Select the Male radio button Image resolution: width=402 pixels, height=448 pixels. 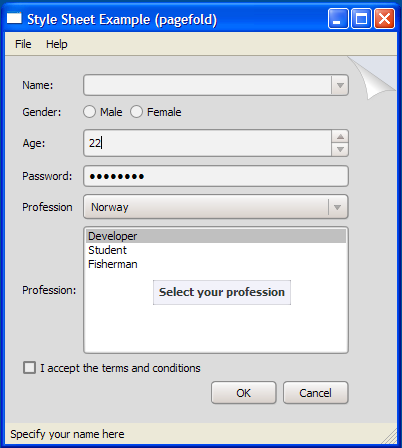coord(89,112)
